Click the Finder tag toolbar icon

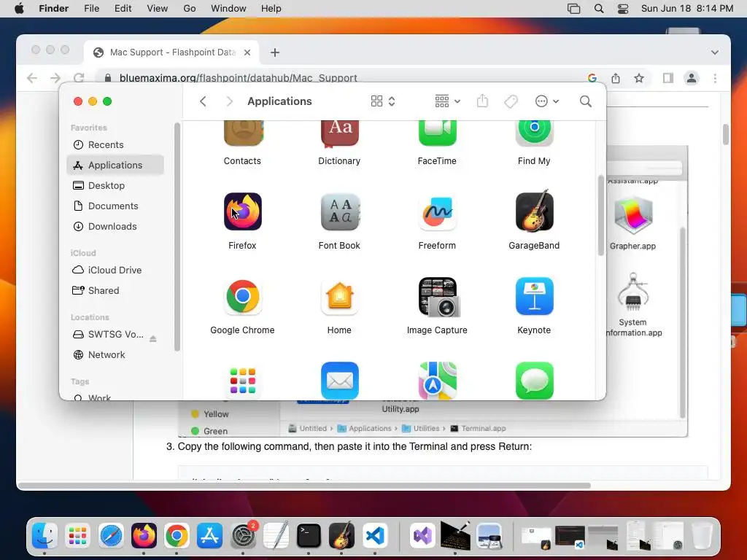point(511,101)
